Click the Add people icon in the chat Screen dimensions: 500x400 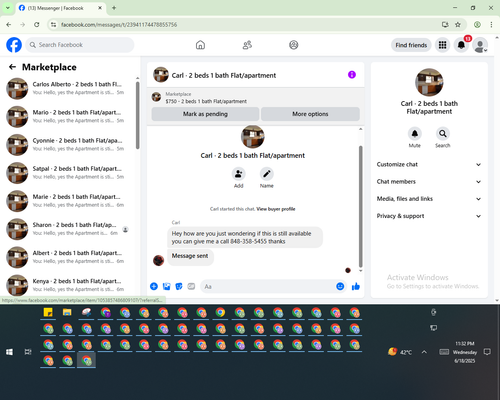(x=239, y=174)
